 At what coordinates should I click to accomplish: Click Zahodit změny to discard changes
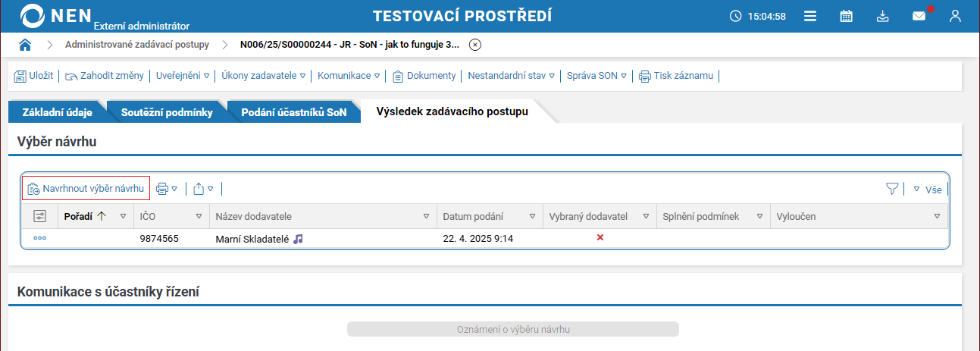pyautogui.click(x=105, y=76)
